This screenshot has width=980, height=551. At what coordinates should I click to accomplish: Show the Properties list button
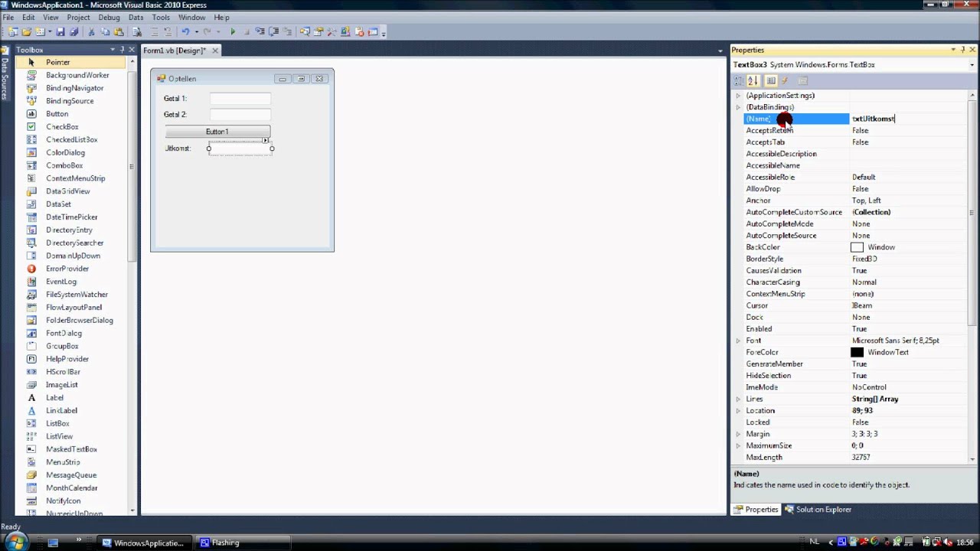pyautogui.click(x=771, y=80)
